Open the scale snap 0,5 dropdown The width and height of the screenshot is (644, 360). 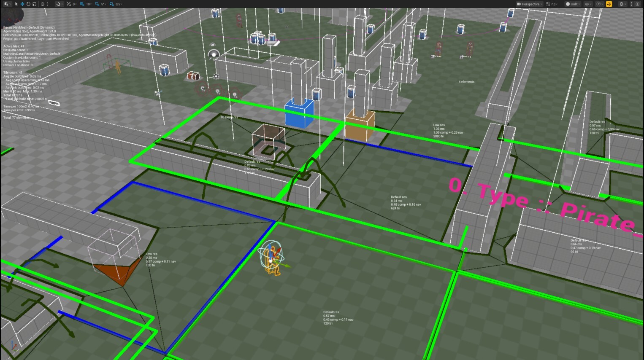[x=119, y=4]
